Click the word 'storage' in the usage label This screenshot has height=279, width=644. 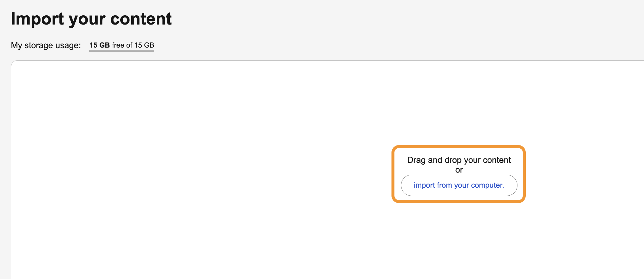tap(39, 45)
